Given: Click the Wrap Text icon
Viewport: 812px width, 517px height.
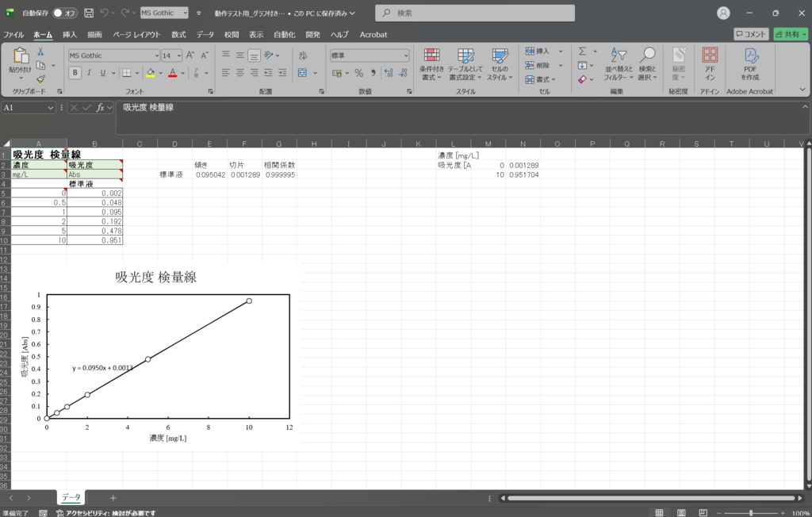Looking at the screenshot, I should point(303,56).
